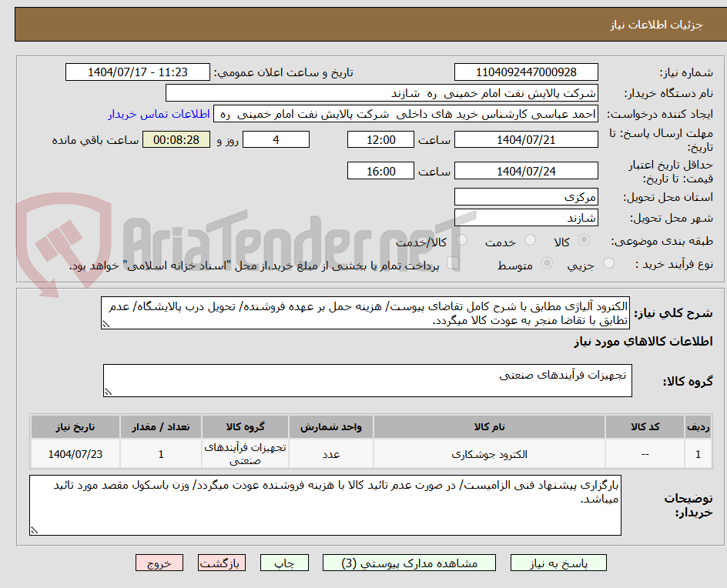Click the شازند delivery city field
Screen dimensions: 727x588
pyautogui.click(x=526, y=218)
